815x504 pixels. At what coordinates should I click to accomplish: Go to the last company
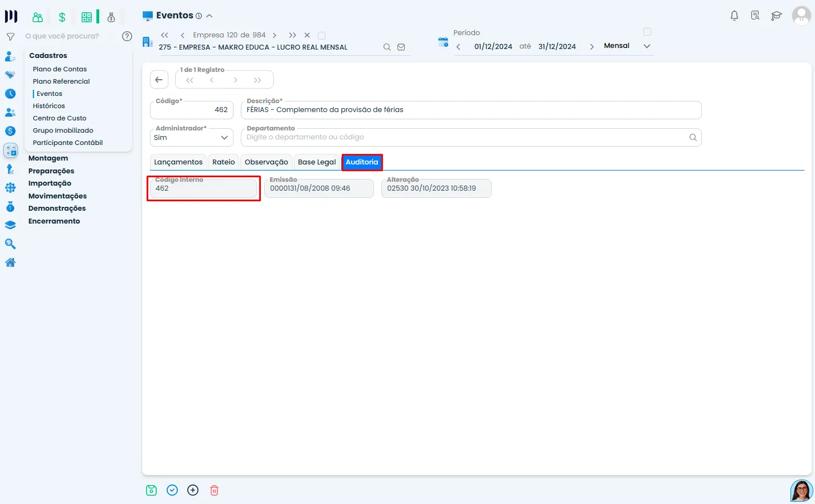click(293, 35)
